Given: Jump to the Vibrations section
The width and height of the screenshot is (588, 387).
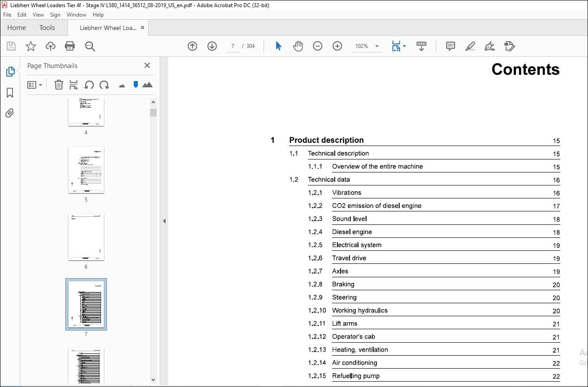Looking at the screenshot, I should (x=346, y=193).
